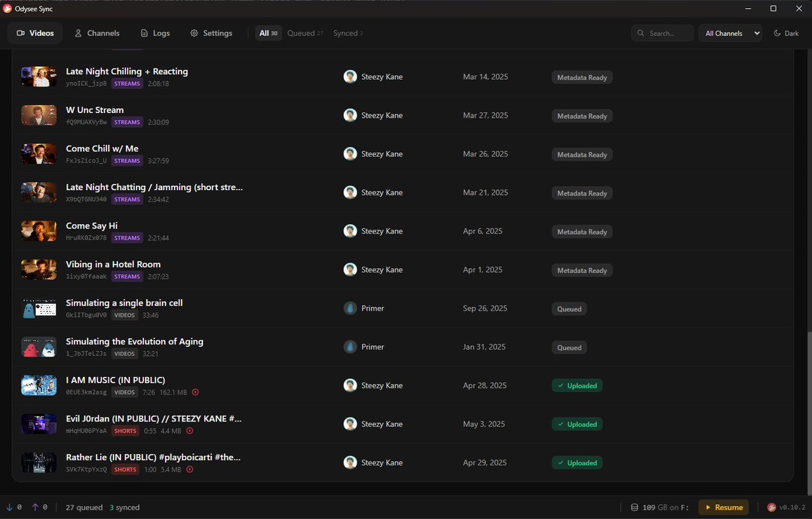The image size is (812, 519).
Task: Click the SHORTS tag under Rather Lie
Action: 125,470
